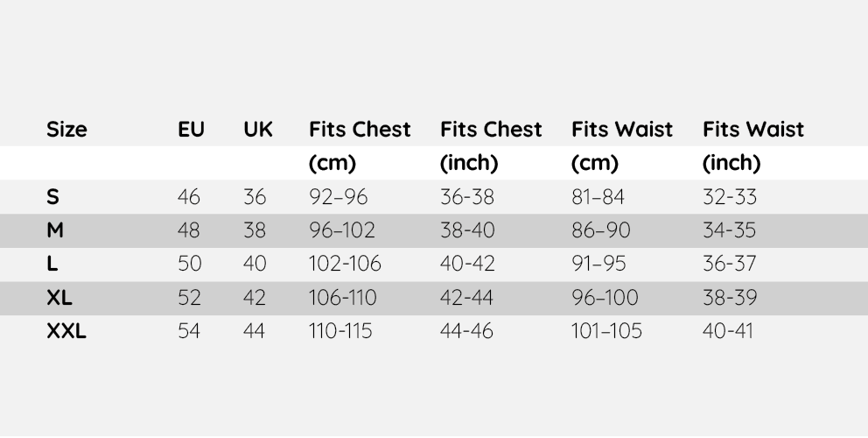Select EU size 54 cell
The width and height of the screenshot is (868, 438).
189,331
